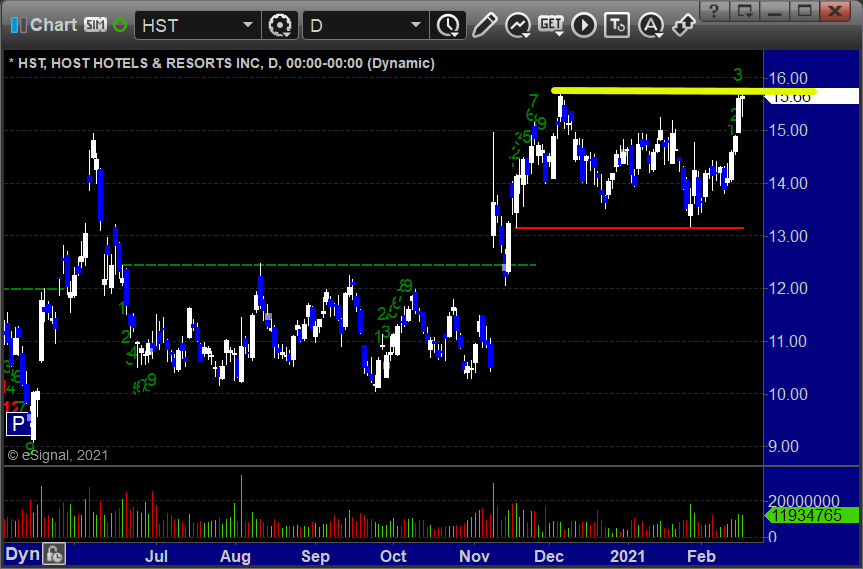This screenshot has height=569, width=863.
Task: Select the pencil drawing tools icon
Action: point(484,25)
